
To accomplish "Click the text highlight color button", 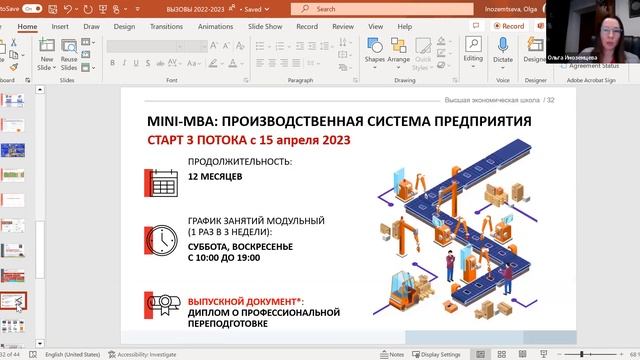I will tap(213, 63).
